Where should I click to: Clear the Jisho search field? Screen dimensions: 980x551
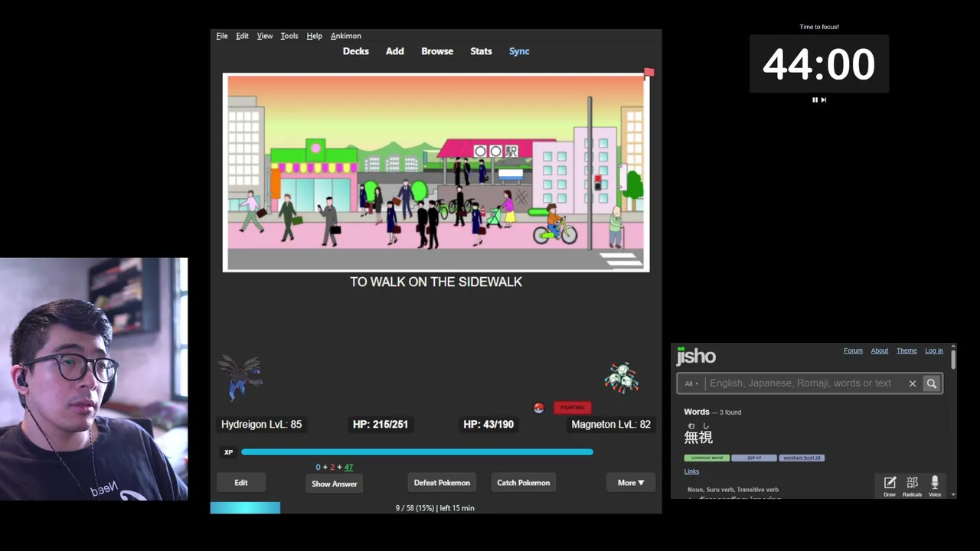(913, 383)
